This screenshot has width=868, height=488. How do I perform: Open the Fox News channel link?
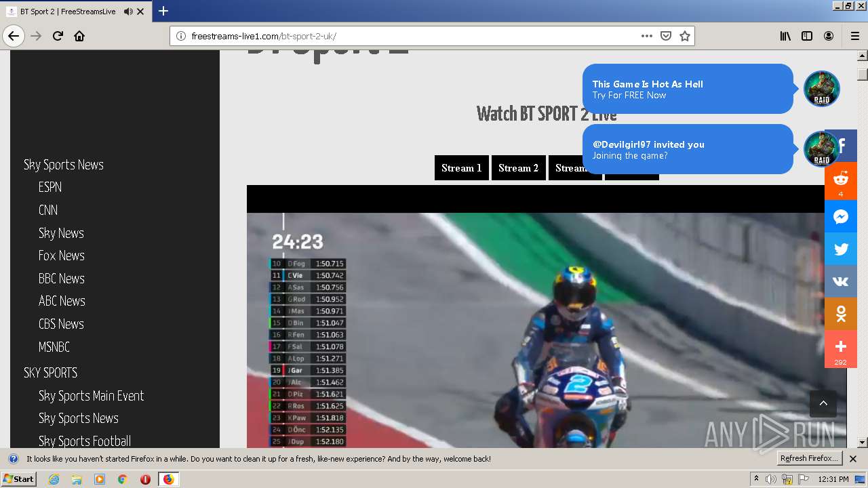pos(62,256)
